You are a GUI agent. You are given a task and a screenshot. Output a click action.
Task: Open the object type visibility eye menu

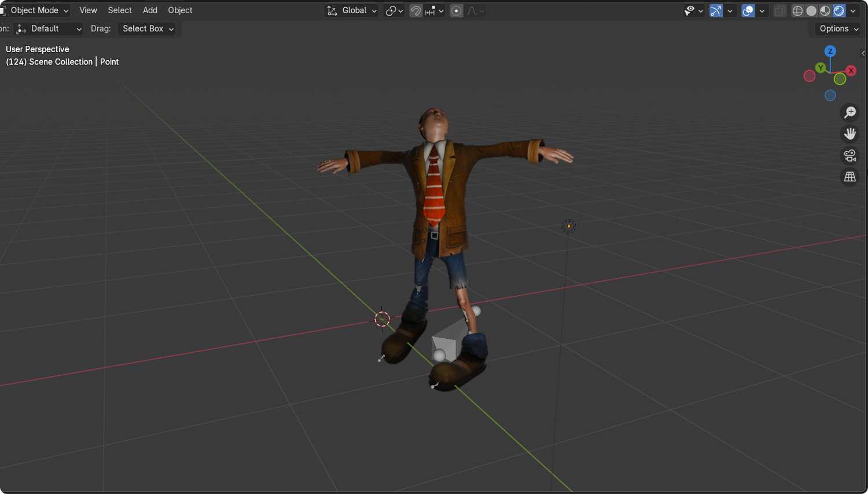(693, 10)
